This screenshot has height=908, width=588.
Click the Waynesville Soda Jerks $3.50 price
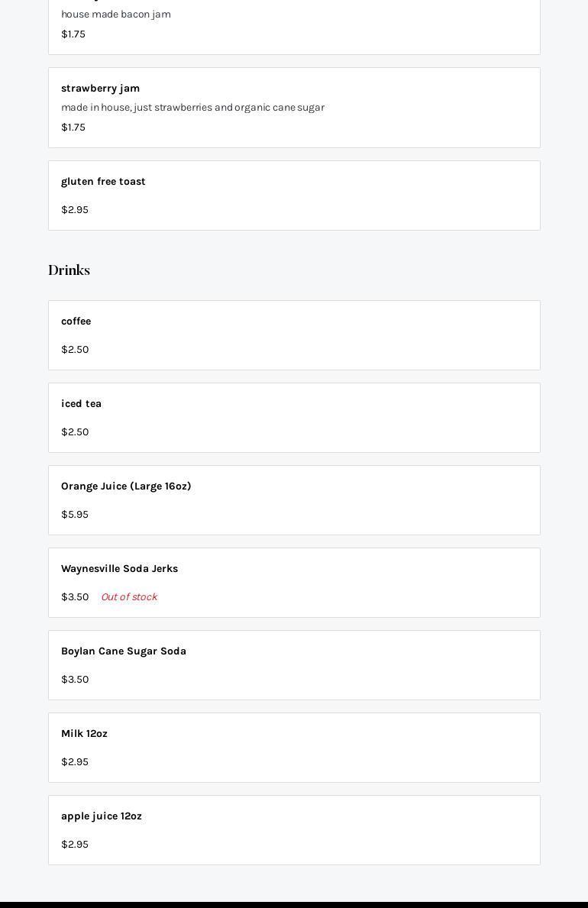tap(75, 597)
